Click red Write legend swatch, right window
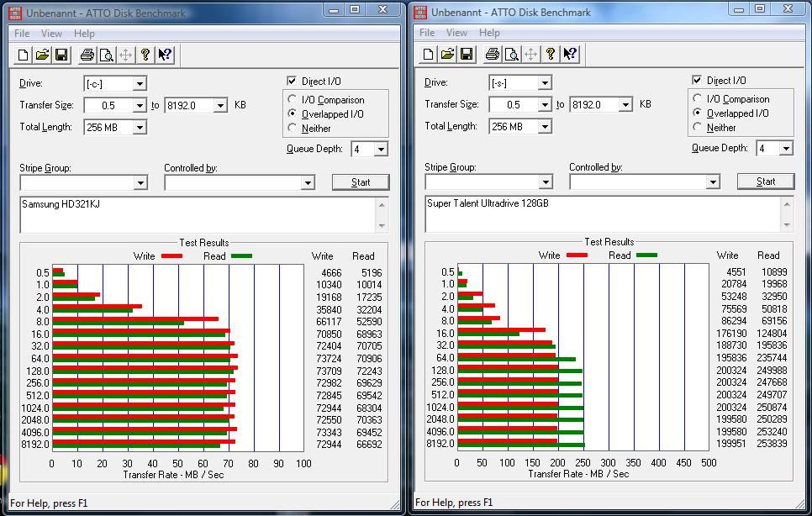 pos(577,255)
